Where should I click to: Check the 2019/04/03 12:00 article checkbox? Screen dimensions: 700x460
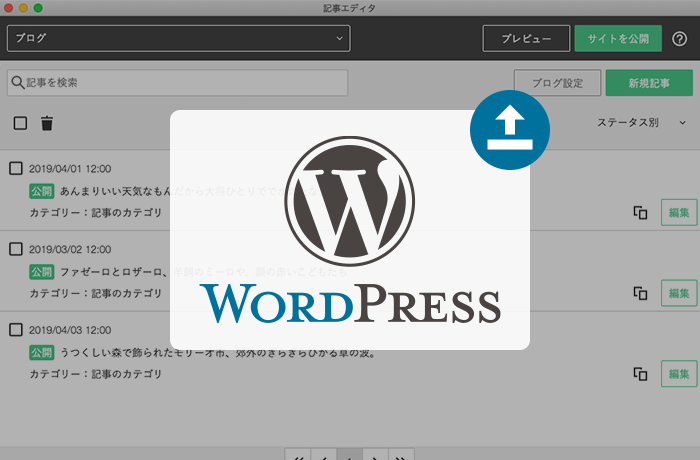(x=16, y=330)
